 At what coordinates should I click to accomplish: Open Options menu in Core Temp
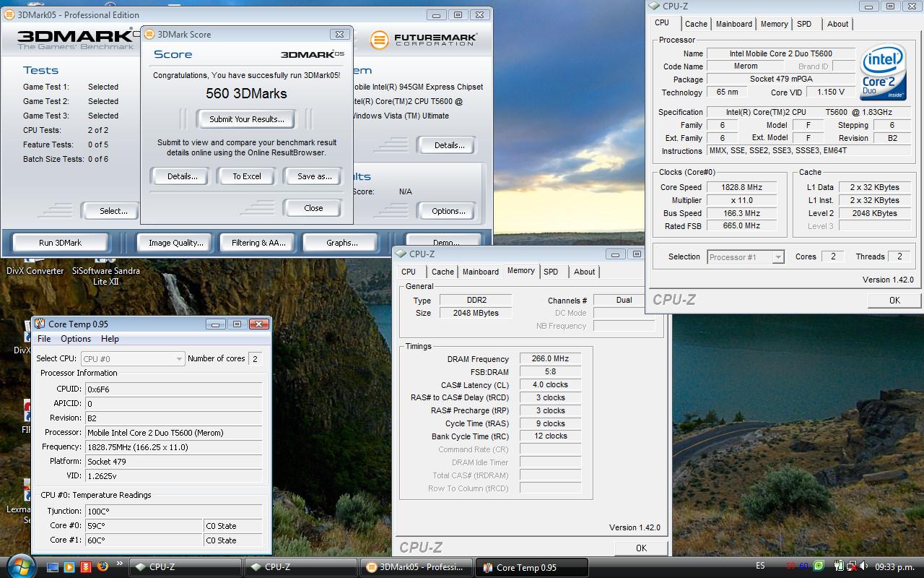click(76, 339)
